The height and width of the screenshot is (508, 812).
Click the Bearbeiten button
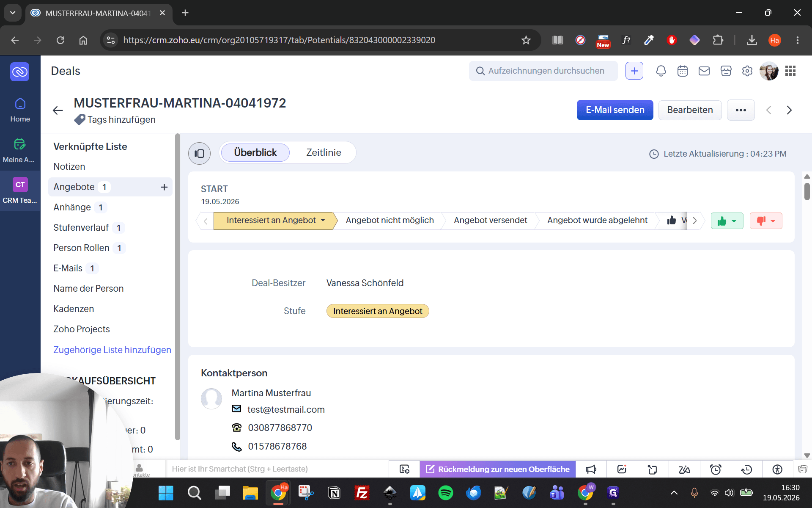[690, 110]
